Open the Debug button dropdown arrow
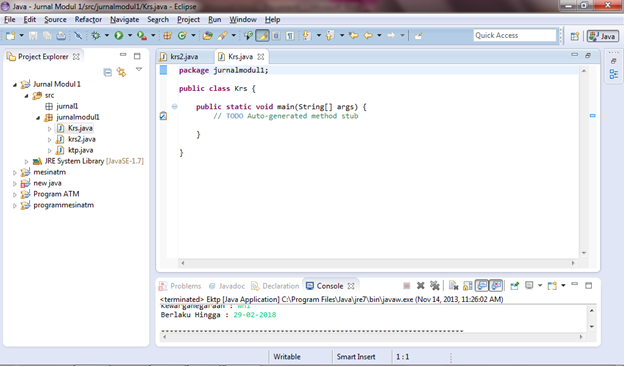 point(106,35)
